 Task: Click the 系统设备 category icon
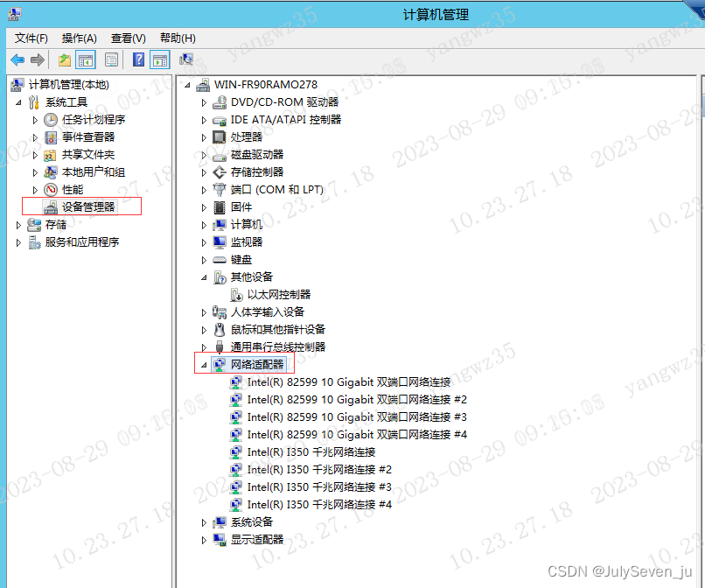220,522
